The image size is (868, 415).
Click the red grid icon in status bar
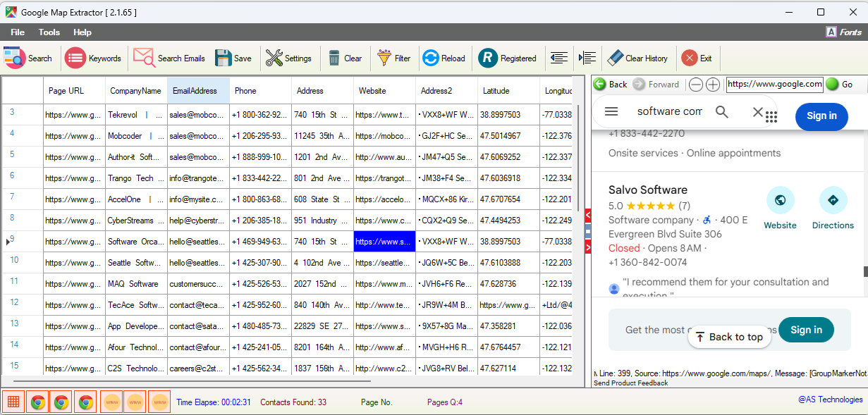pyautogui.click(x=13, y=402)
